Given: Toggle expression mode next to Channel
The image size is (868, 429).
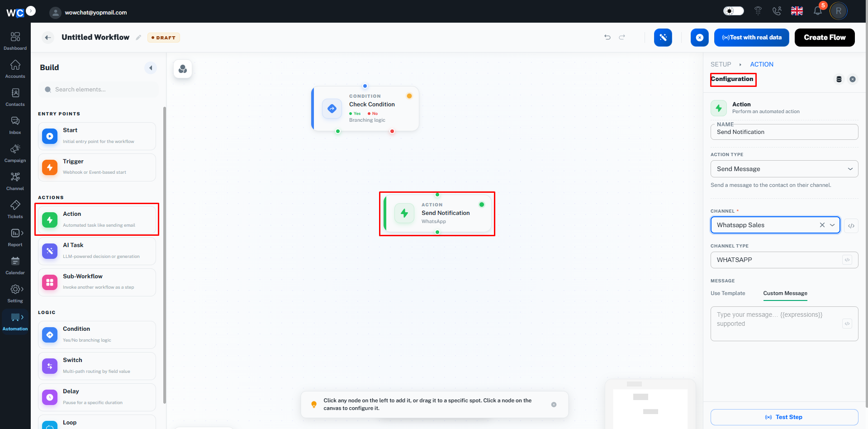Looking at the screenshot, I should (x=851, y=226).
